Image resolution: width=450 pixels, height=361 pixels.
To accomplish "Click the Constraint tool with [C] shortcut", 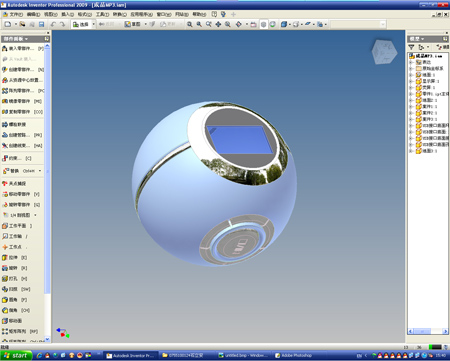I will (x=17, y=158).
